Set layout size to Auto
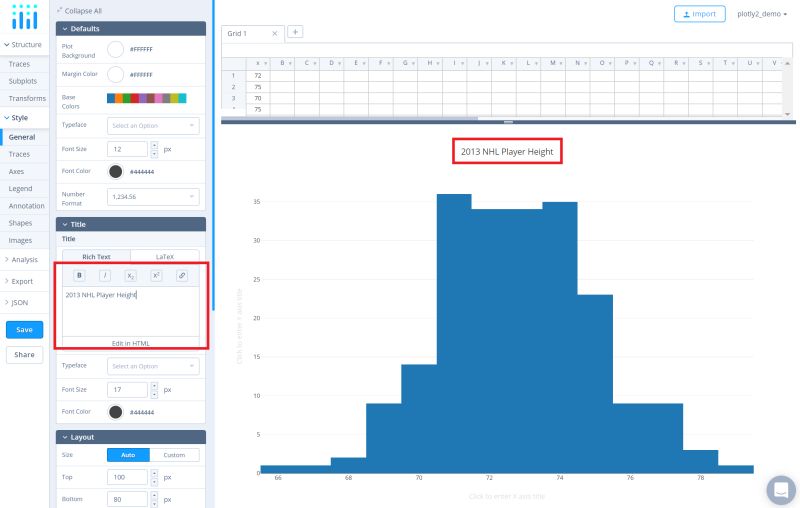 click(128, 455)
